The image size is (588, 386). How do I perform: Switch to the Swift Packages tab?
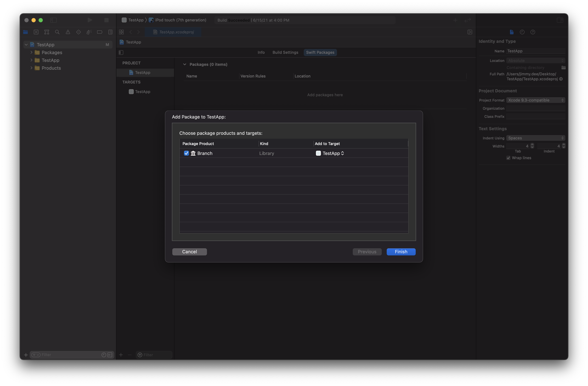(x=320, y=52)
